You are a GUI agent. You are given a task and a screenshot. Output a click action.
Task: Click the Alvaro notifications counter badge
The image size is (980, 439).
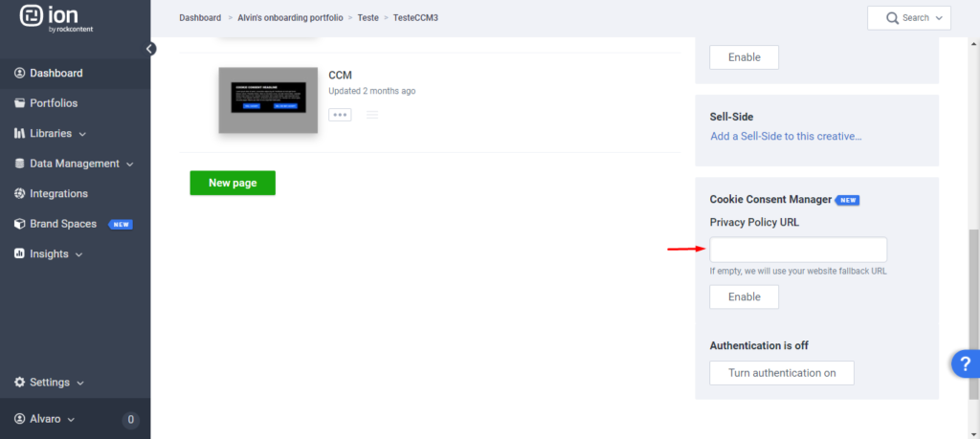click(130, 419)
